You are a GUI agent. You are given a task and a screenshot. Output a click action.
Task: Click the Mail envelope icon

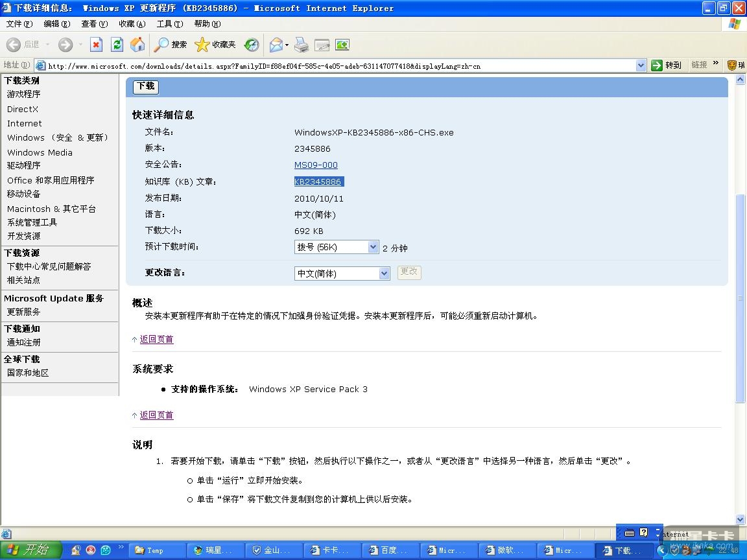[276, 45]
